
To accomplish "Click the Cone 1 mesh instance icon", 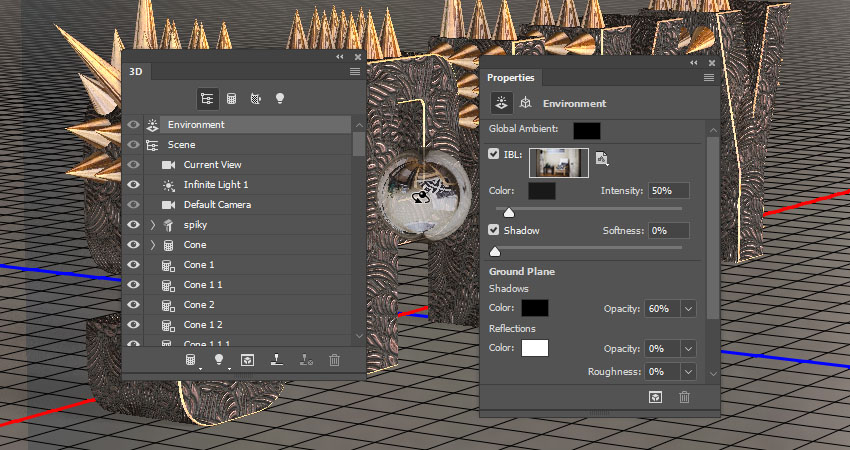I will pyautogui.click(x=168, y=265).
